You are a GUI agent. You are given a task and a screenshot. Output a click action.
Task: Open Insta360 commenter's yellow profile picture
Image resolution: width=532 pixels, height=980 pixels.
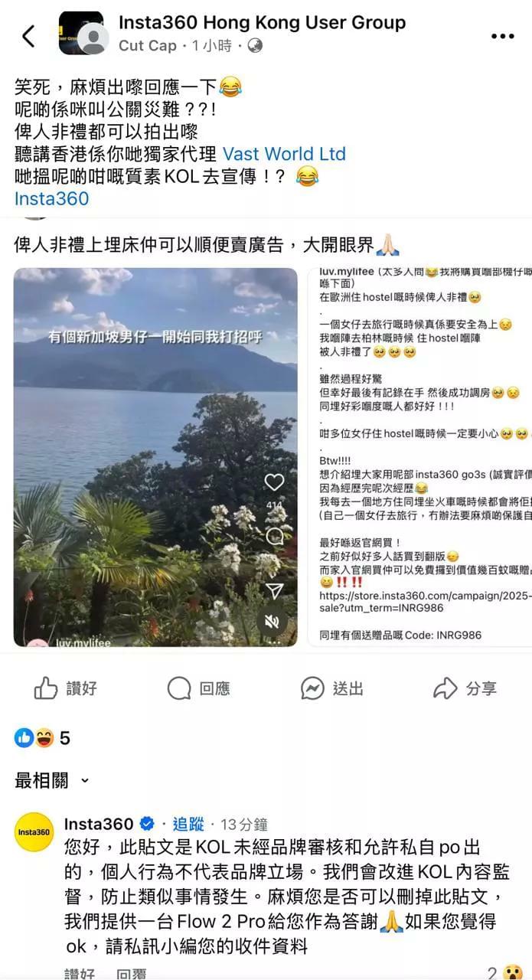34,832
